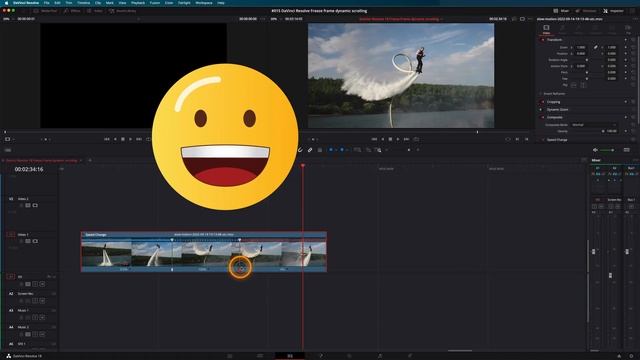Open the Timeline menu
This screenshot has height=360, width=640.
(83, 3)
